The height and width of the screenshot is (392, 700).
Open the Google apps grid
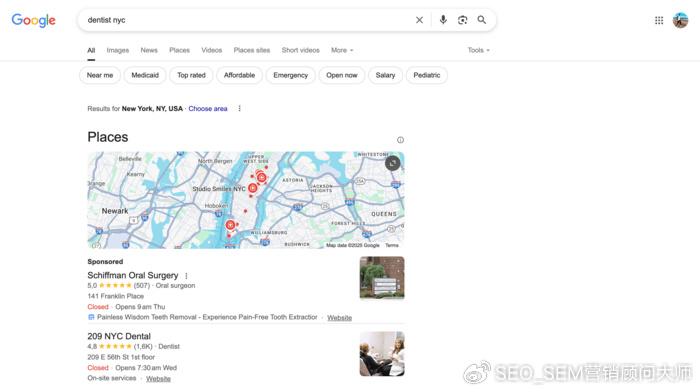click(x=659, y=20)
